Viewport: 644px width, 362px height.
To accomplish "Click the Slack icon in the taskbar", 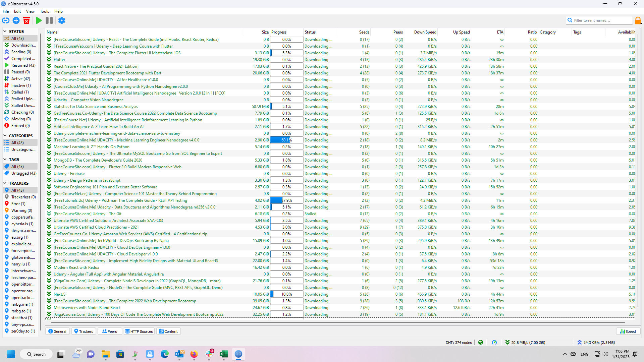I will point(209,354).
